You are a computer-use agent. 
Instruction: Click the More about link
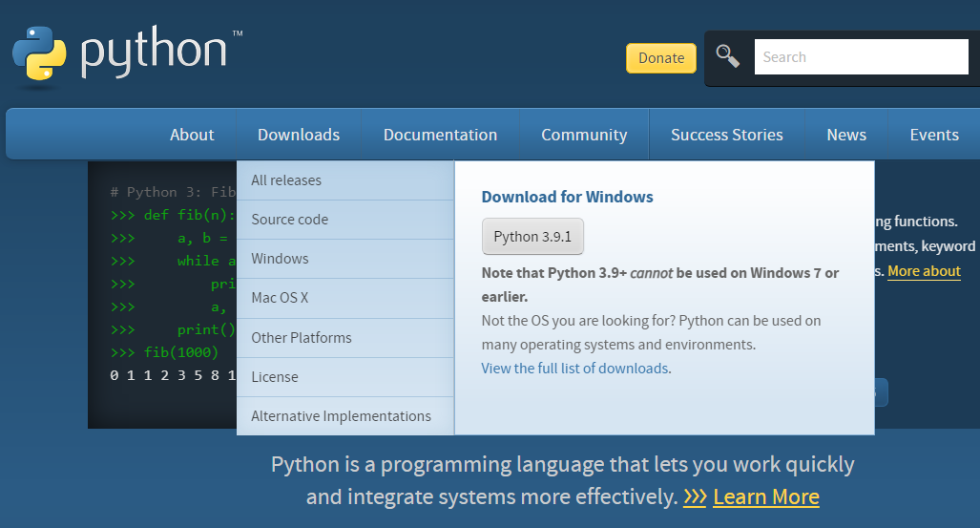click(924, 271)
